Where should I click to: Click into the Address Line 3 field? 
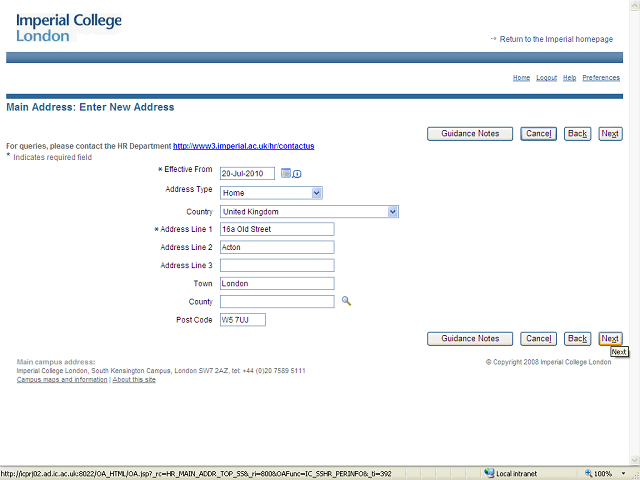(x=277, y=265)
